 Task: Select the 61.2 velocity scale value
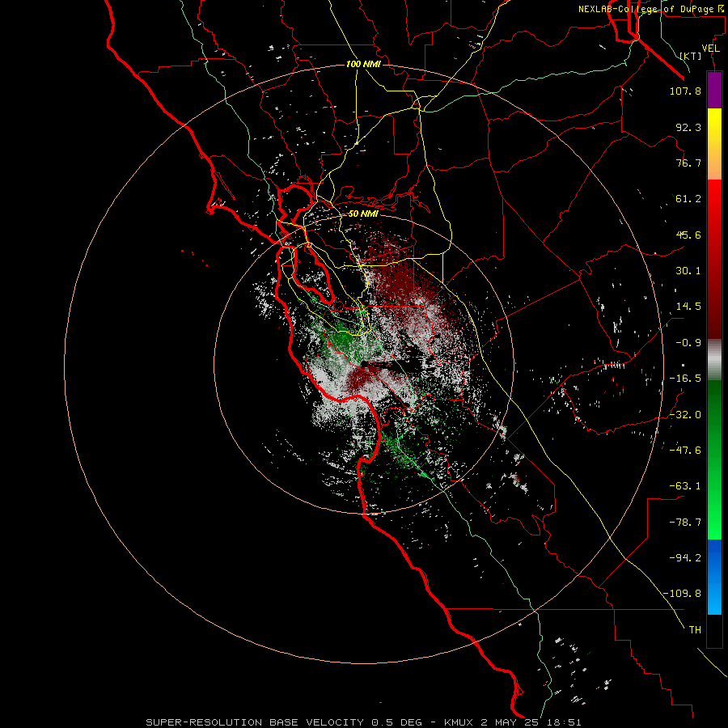[x=688, y=199]
